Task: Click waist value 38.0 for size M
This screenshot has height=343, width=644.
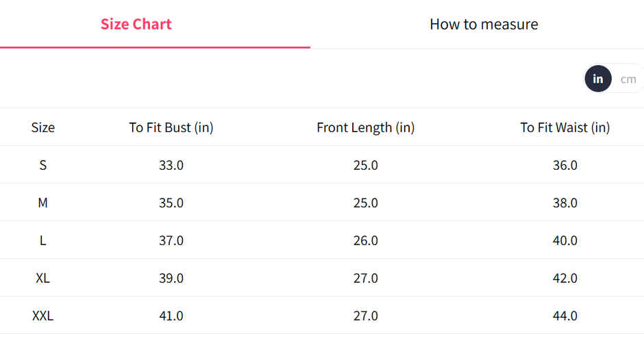Action: pos(565,203)
